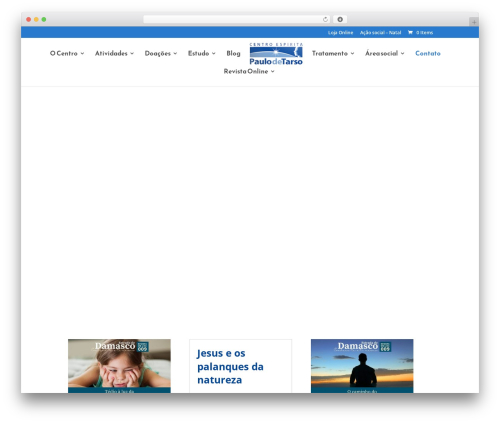
Task: Click the browser extension icon beside address bar
Action: point(340,19)
